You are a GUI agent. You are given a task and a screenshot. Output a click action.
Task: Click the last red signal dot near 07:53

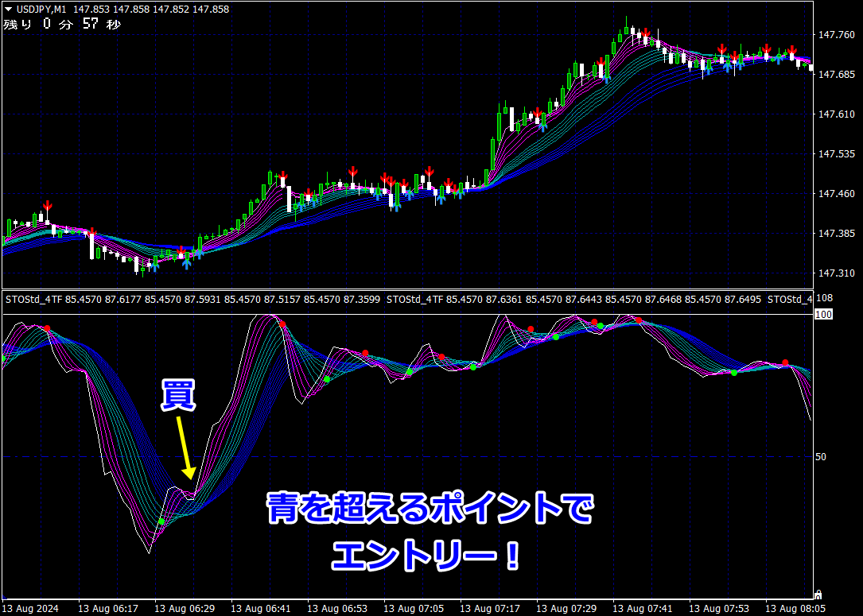[785, 363]
